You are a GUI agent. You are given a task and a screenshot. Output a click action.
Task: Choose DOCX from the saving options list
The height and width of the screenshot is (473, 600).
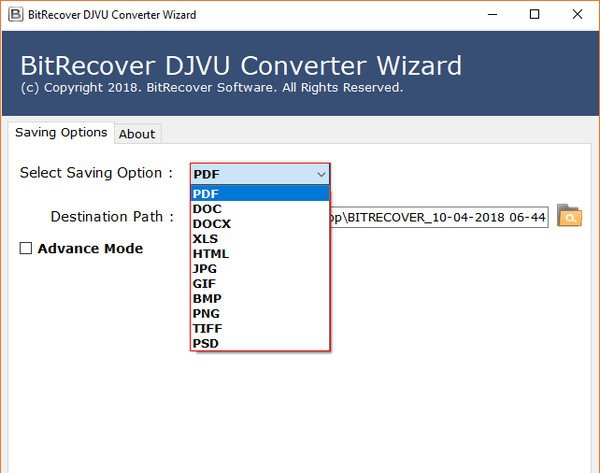point(260,223)
